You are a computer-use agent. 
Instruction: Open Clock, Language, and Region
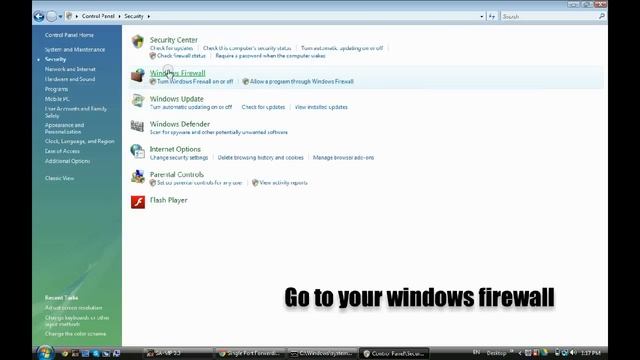click(x=80, y=141)
